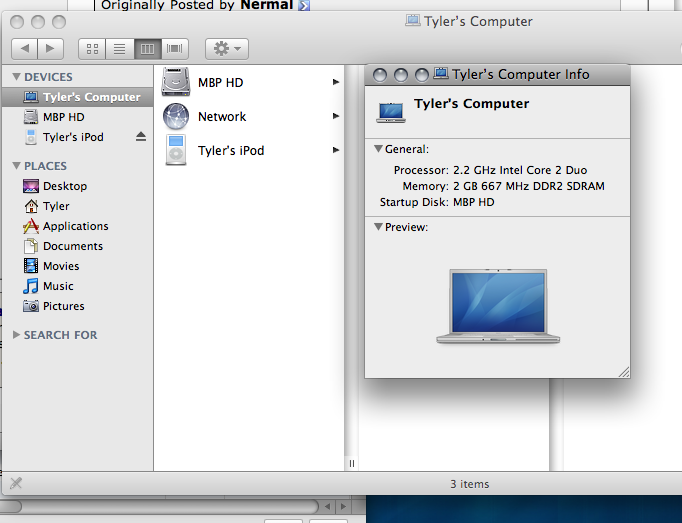Image resolution: width=682 pixels, height=523 pixels.
Task: Click the Startup Disk value MBP HD
Action: (x=473, y=202)
